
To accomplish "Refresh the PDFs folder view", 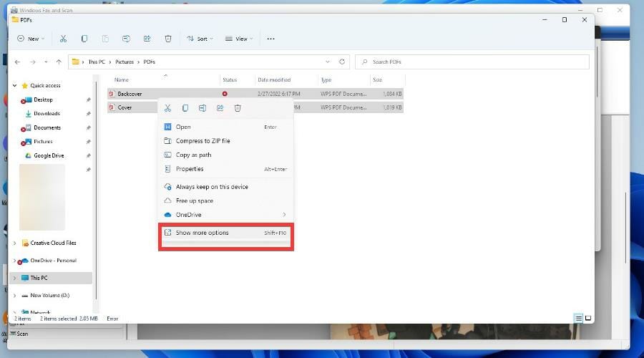I will pyautogui.click(x=342, y=62).
